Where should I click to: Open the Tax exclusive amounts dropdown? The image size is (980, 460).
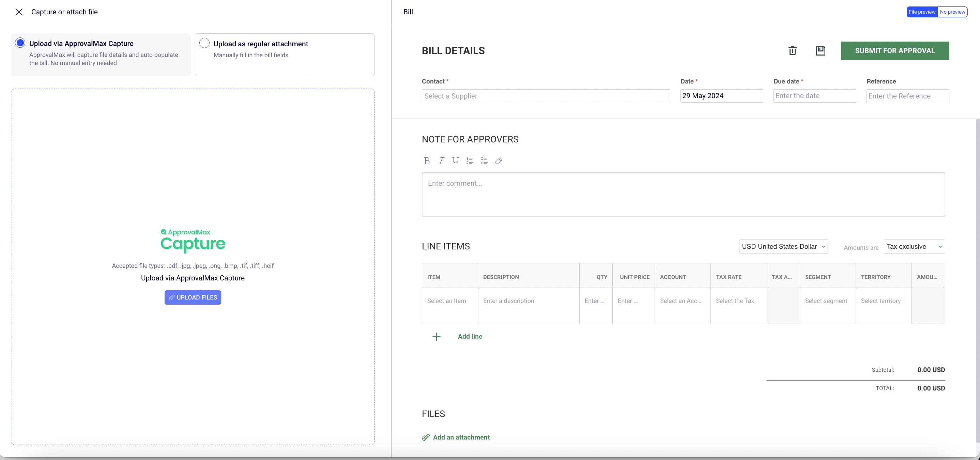(x=914, y=247)
